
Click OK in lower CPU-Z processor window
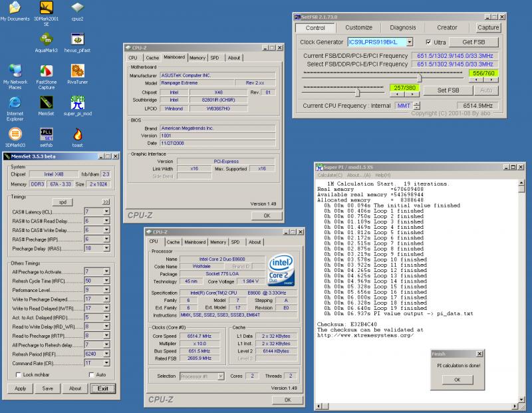287,400
